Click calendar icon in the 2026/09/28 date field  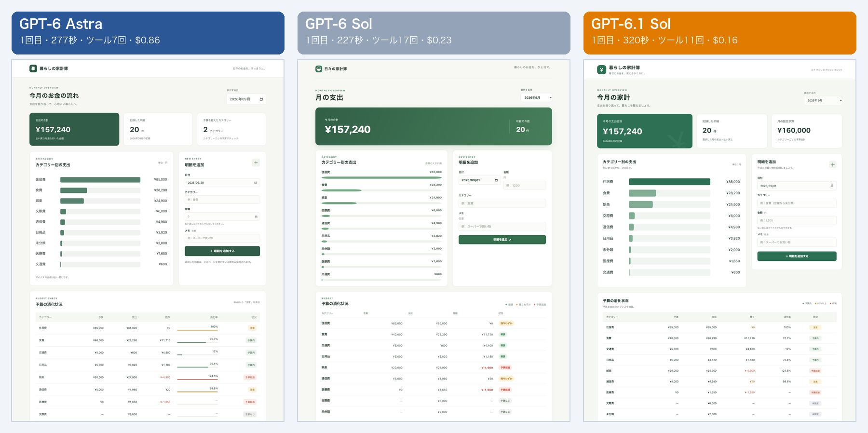click(x=255, y=183)
